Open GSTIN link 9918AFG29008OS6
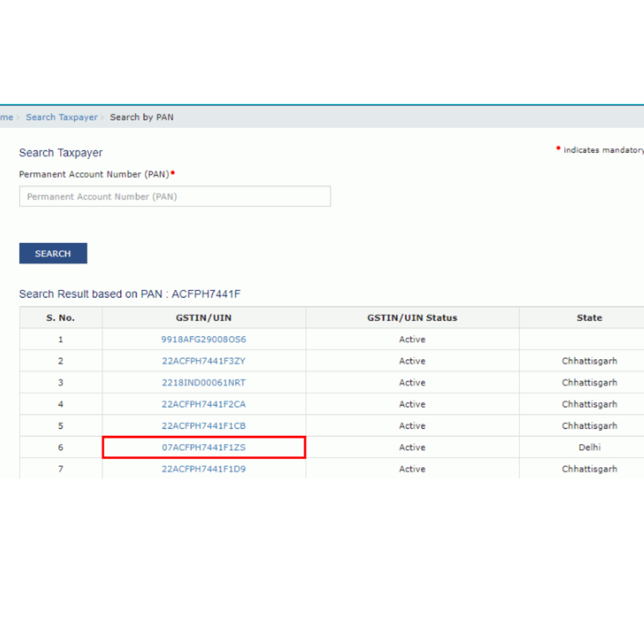 (203, 339)
